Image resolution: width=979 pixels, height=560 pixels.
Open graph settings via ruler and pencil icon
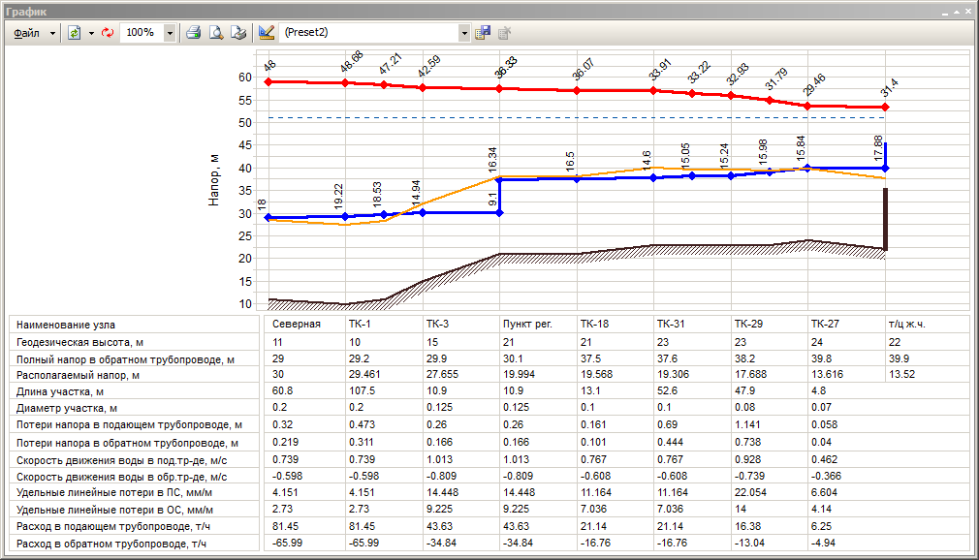coord(267,32)
